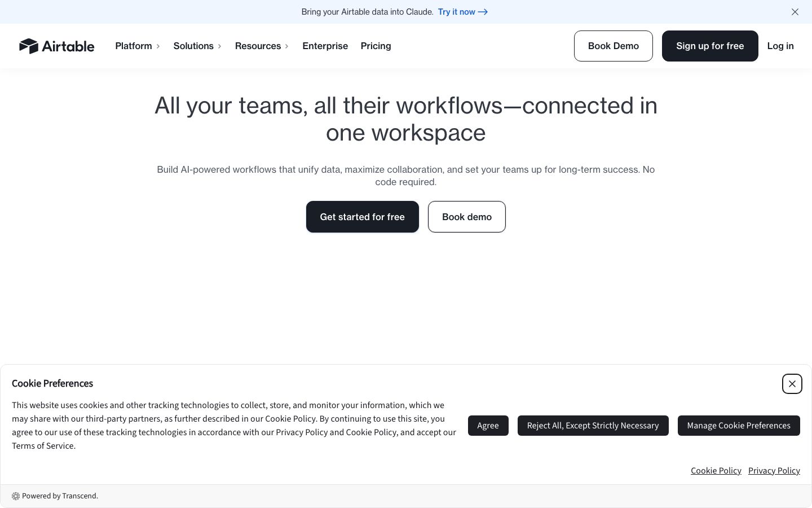
Task: Reject all except strictly necessary cookies
Action: tap(593, 426)
